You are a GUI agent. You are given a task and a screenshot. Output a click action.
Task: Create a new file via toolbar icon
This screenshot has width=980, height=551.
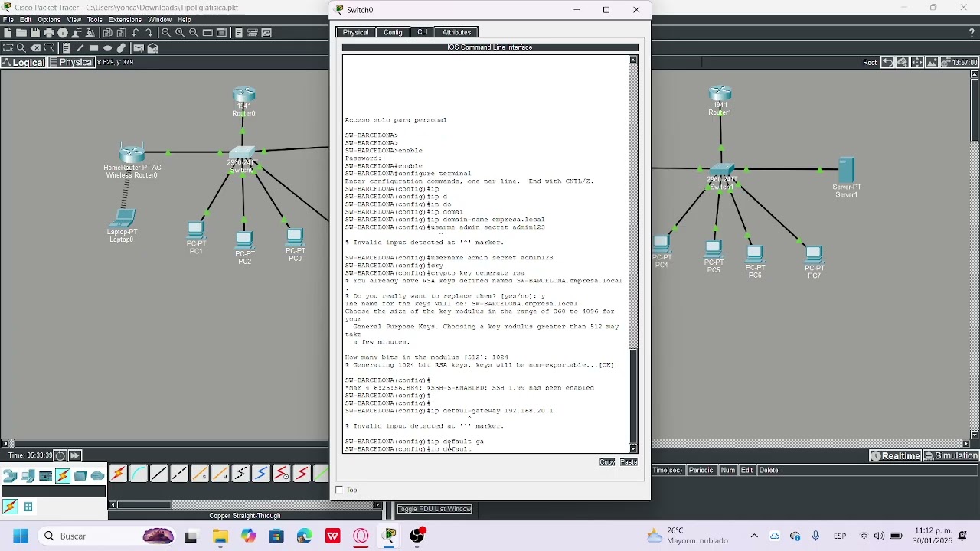(8, 33)
